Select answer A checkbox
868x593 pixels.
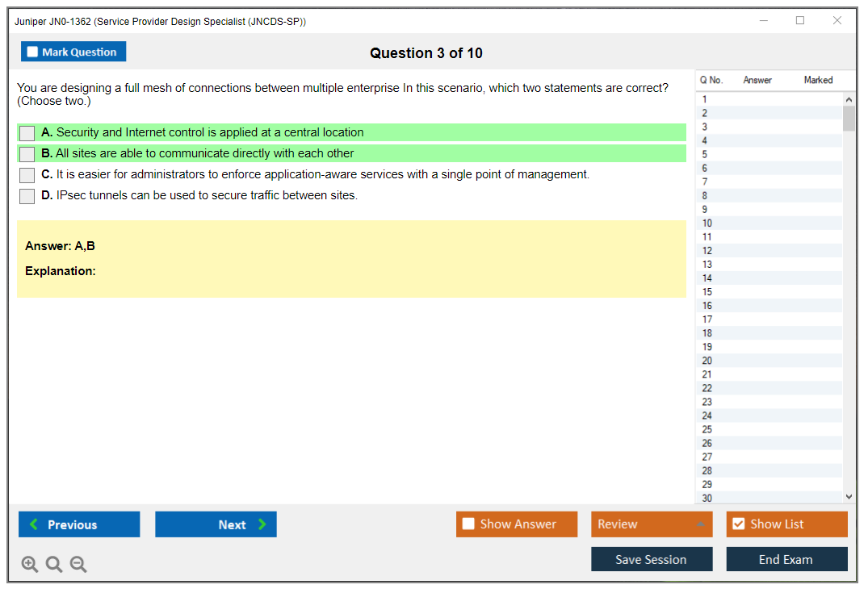click(x=27, y=133)
